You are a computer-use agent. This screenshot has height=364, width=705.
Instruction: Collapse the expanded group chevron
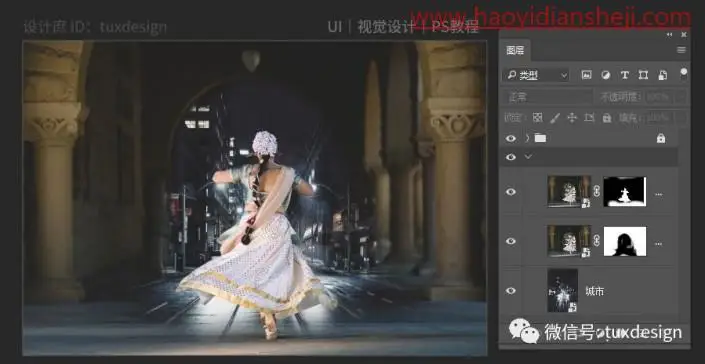pos(528,157)
